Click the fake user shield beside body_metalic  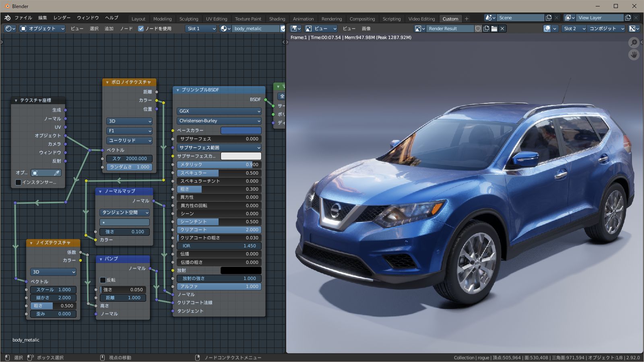click(283, 29)
